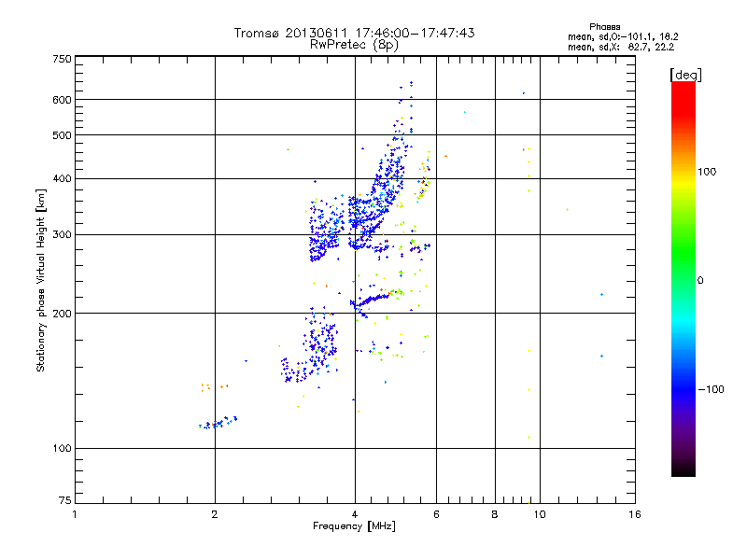Click the '200' height tick label
747x560 pixels.
coord(62,314)
